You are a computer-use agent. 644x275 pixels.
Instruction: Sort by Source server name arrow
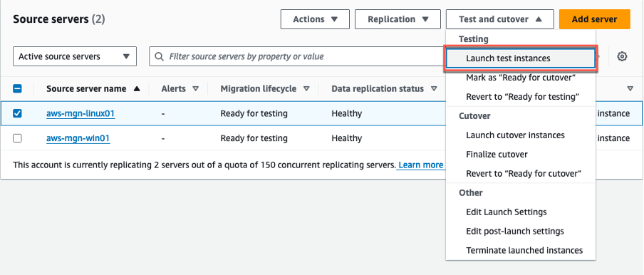click(137, 88)
